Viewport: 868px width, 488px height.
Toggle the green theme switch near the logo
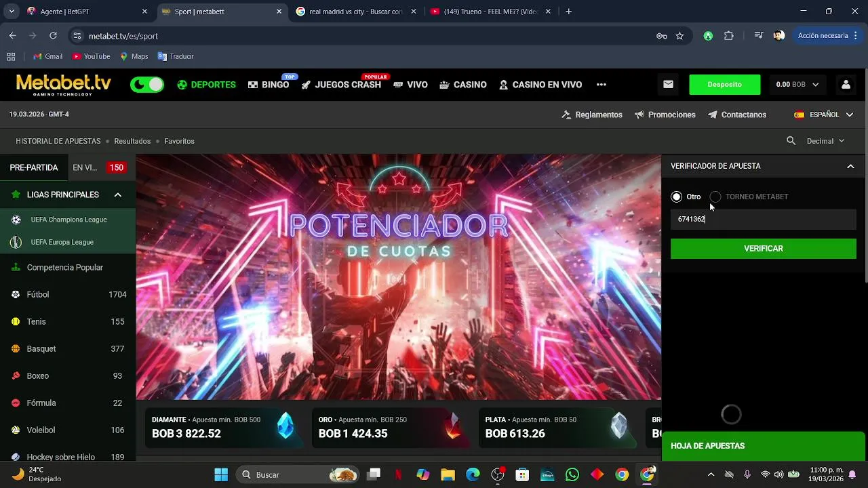pyautogui.click(x=147, y=85)
